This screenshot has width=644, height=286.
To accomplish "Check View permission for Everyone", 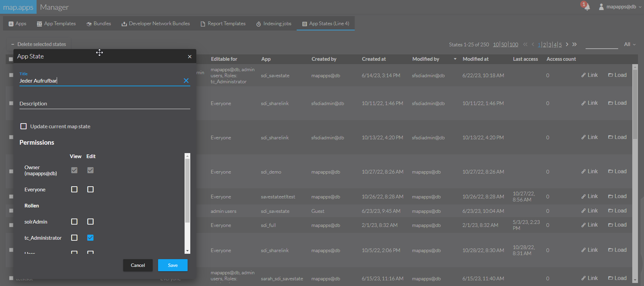I will 74,189.
